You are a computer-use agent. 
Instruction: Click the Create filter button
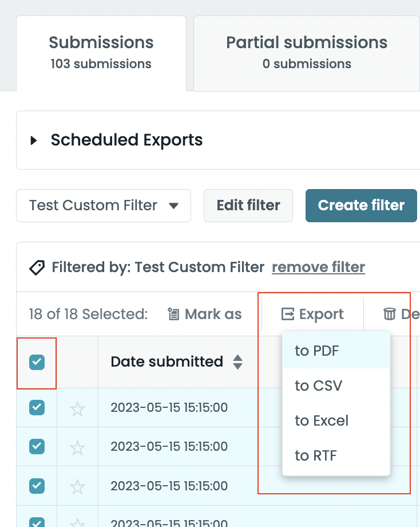[x=361, y=205]
